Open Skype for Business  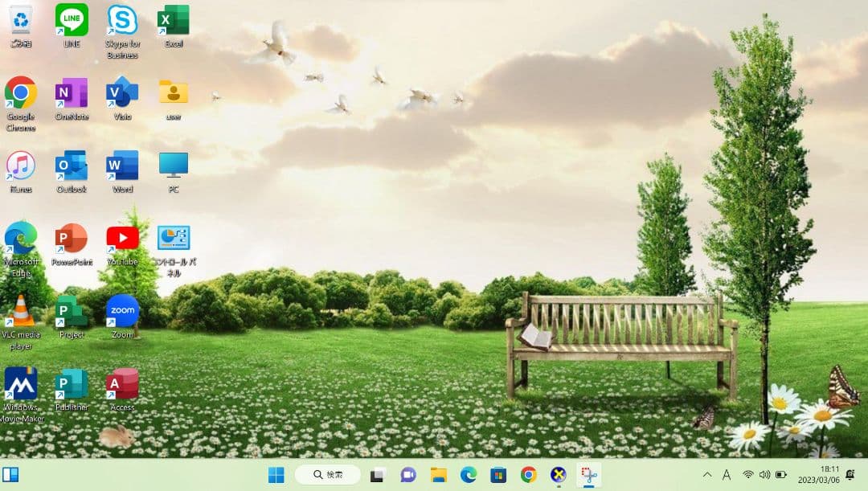click(x=121, y=20)
